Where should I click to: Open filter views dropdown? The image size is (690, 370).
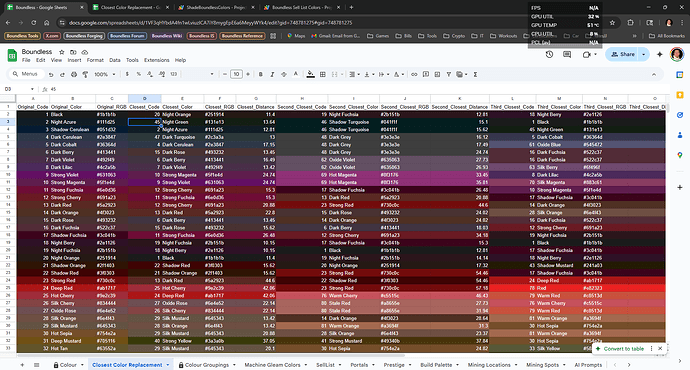(462, 74)
